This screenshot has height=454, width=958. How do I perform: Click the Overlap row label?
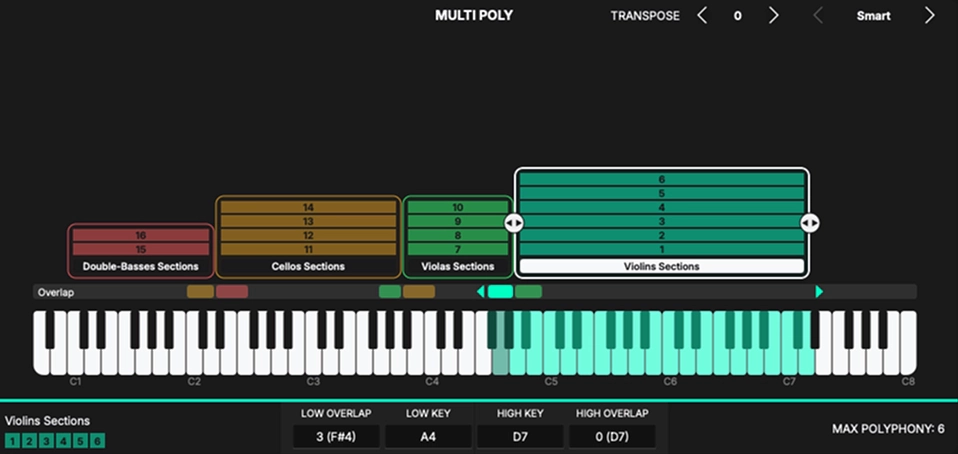[x=56, y=292]
